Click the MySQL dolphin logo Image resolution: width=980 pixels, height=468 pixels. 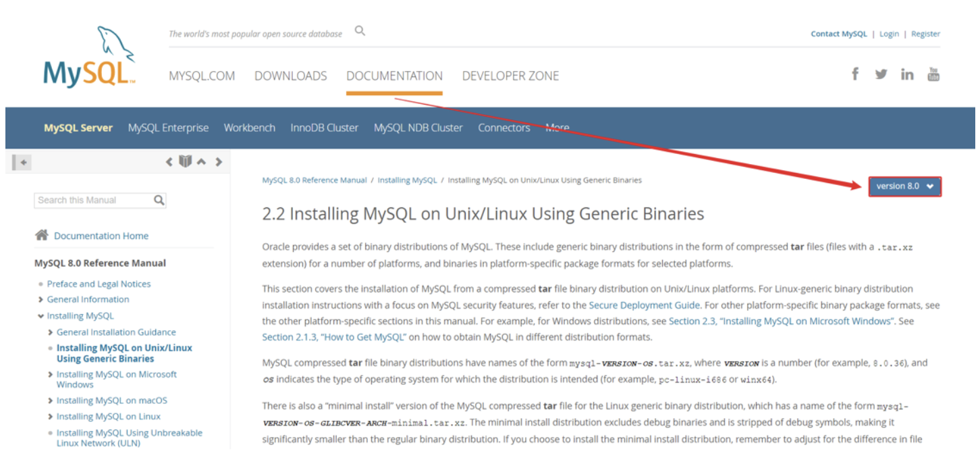coord(89,57)
